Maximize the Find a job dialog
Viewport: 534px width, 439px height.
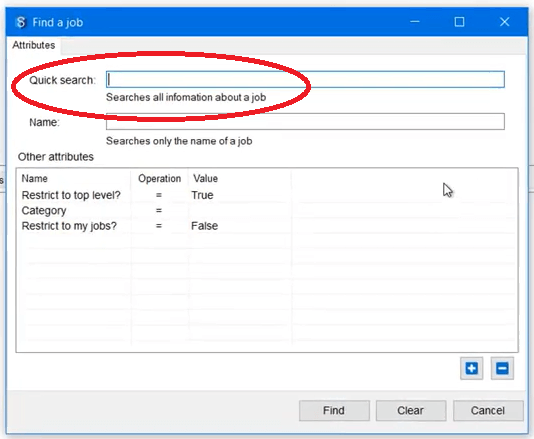pyautogui.click(x=459, y=22)
